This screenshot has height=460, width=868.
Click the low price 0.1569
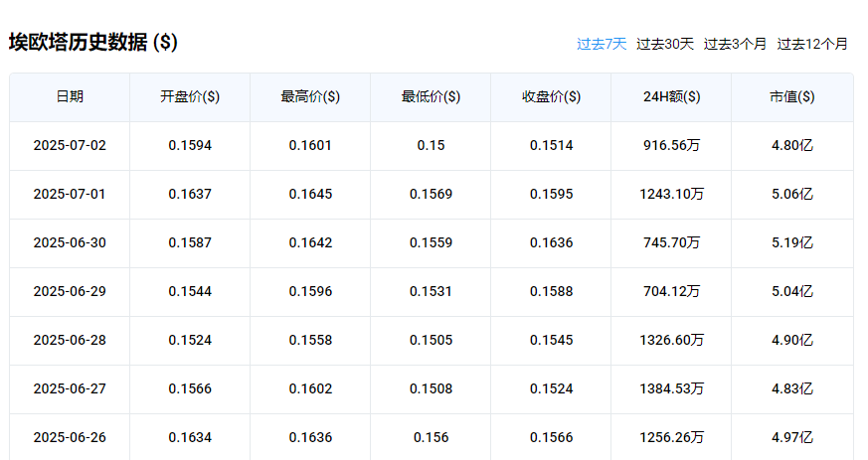(x=431, y=194)
